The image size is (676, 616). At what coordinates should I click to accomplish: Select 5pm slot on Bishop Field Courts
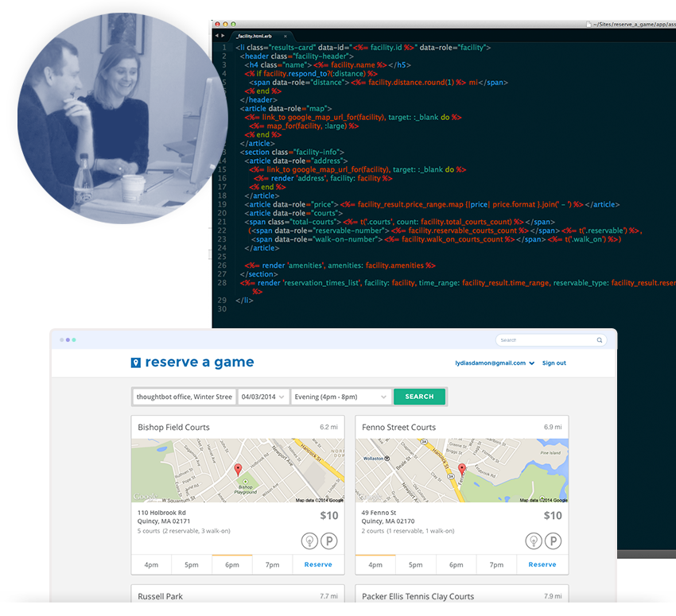[192, 565]
